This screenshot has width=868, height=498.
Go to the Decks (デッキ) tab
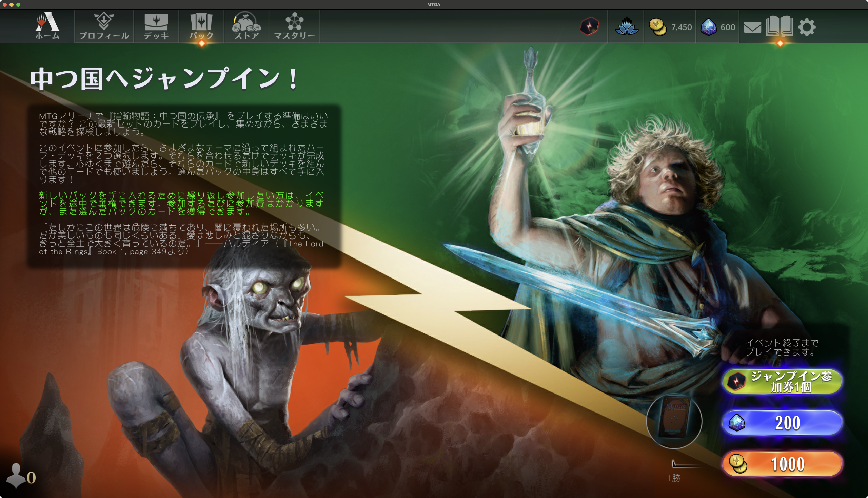[156, 26]
